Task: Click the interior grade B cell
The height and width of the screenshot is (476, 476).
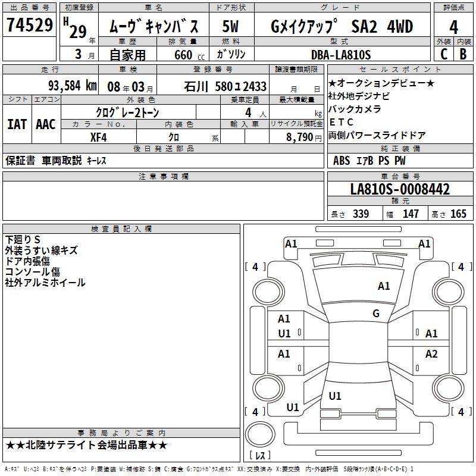Action: [x=463, y=54]
